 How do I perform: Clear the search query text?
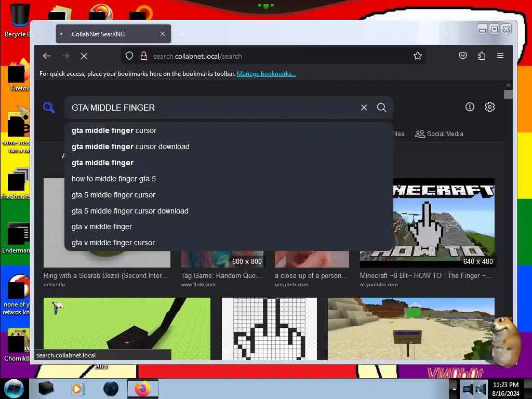(364, 108)
